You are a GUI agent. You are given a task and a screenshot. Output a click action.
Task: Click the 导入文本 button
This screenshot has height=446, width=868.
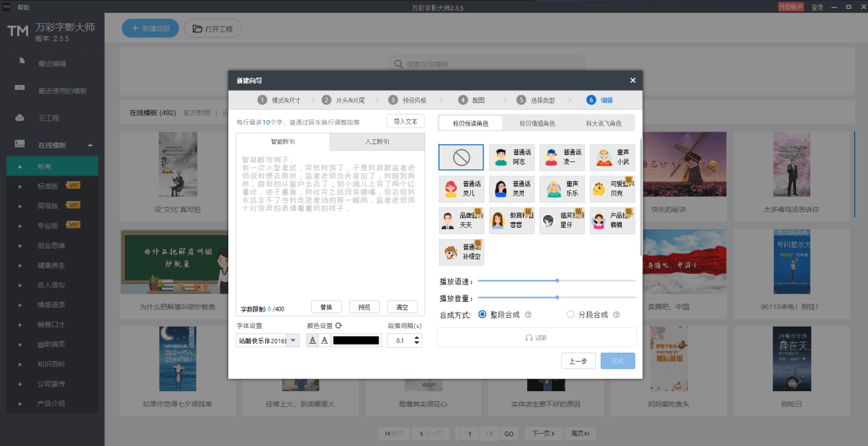405,121
